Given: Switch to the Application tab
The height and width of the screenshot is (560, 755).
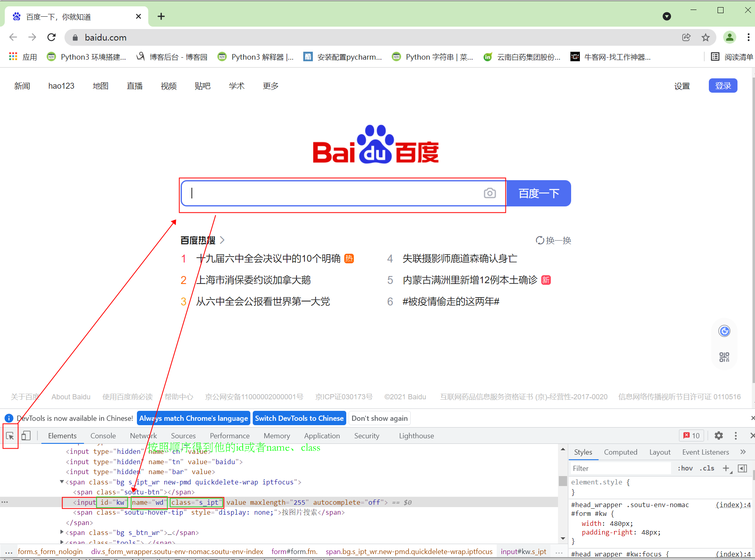Looking at the screenshot, I should (322, 436).
